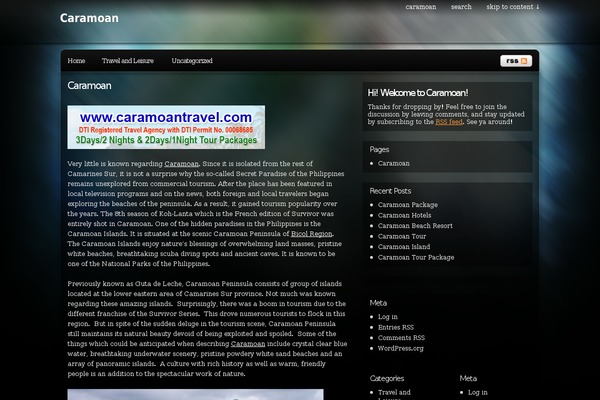
Task: Follow the Bicol Region link
Action: [x=311, y=234]
